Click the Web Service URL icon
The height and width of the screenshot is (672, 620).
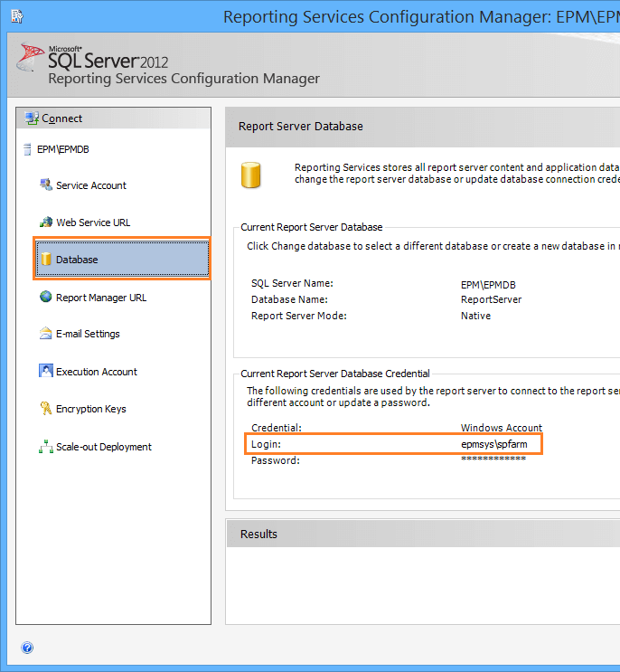(46, 222)
